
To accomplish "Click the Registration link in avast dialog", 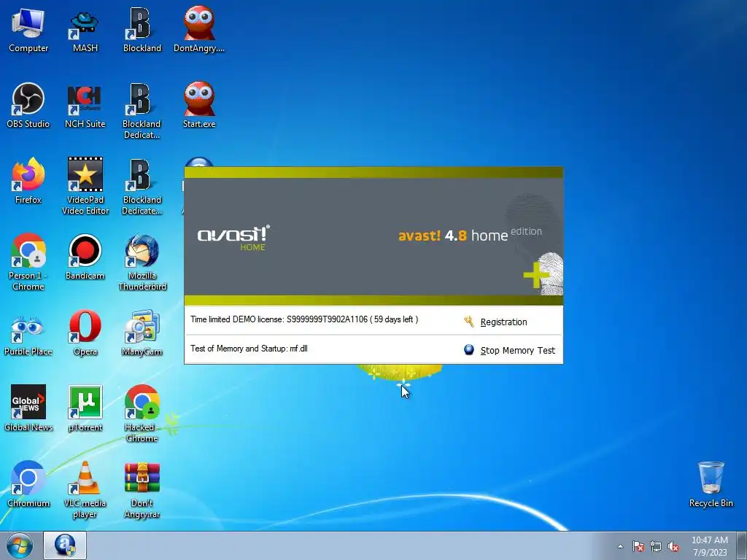I will [503, 322].
